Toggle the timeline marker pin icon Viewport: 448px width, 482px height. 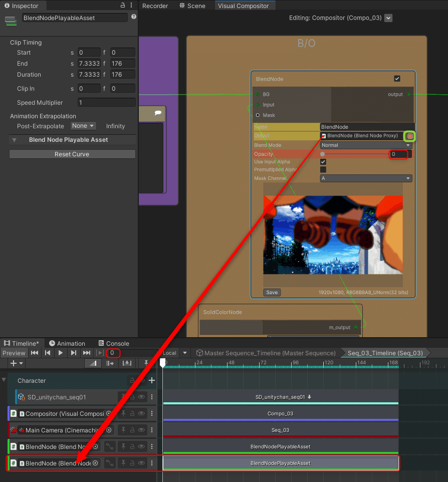pyautogui.click(x=146, y=363)
